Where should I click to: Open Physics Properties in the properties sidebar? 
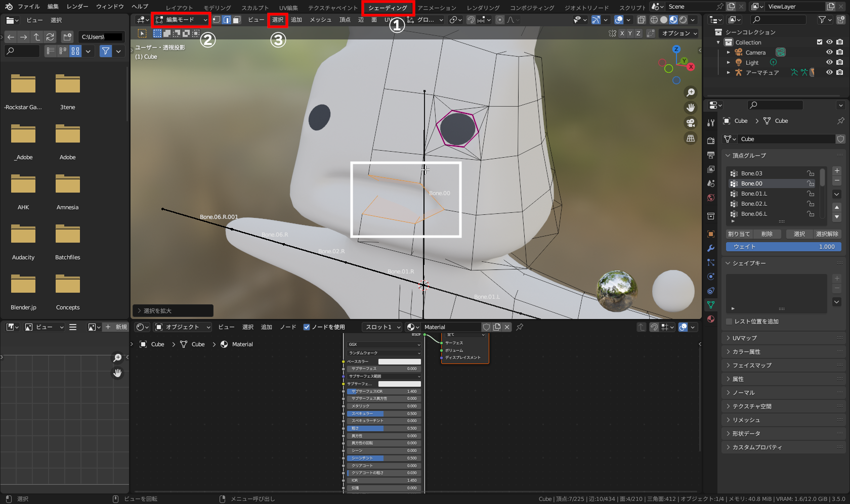pyautogui.click(x=711, y=277)
